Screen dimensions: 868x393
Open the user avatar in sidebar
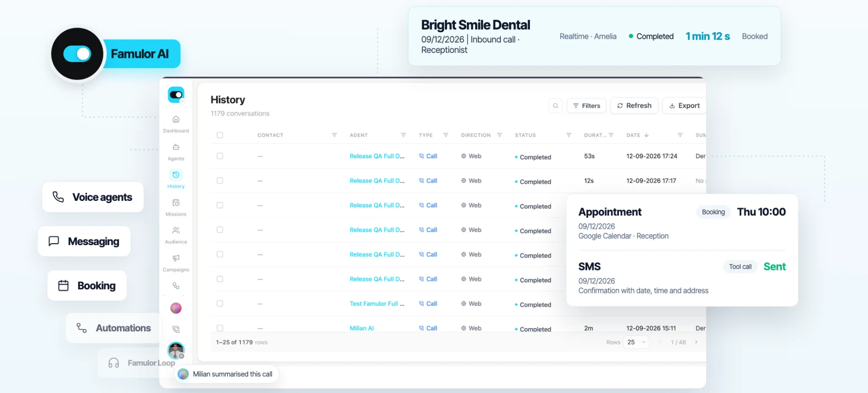tap(176, 350)
